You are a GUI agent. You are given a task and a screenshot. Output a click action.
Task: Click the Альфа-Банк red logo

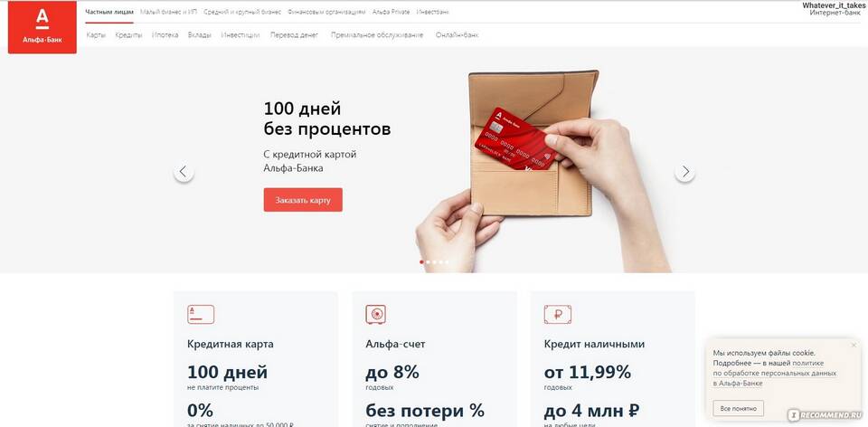point(42,27)
